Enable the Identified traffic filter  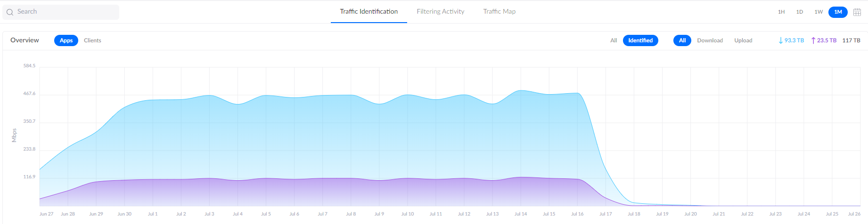pyautogui.click(x=640, y=40)
